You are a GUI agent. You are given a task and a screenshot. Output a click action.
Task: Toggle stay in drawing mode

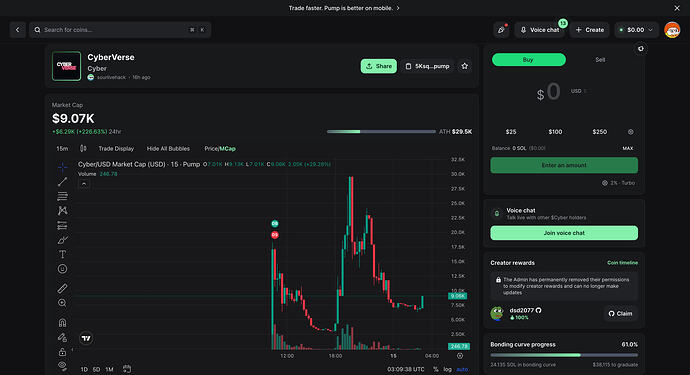62,338
